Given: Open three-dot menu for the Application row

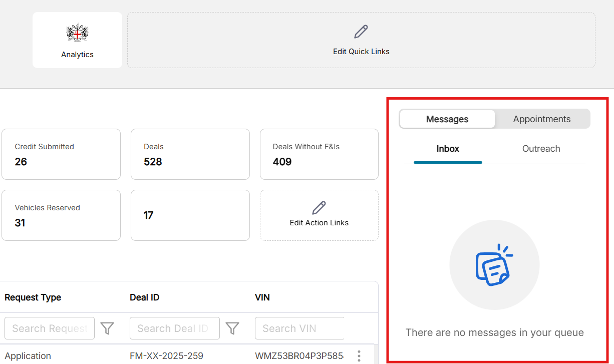Looking at the screenshot, I should [359, 356].
